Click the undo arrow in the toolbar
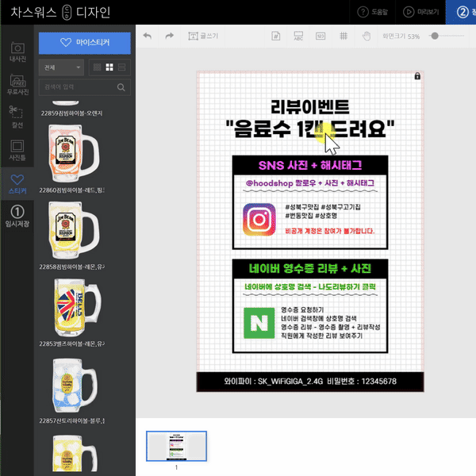The image size is (476, 476). click(148, 36)
